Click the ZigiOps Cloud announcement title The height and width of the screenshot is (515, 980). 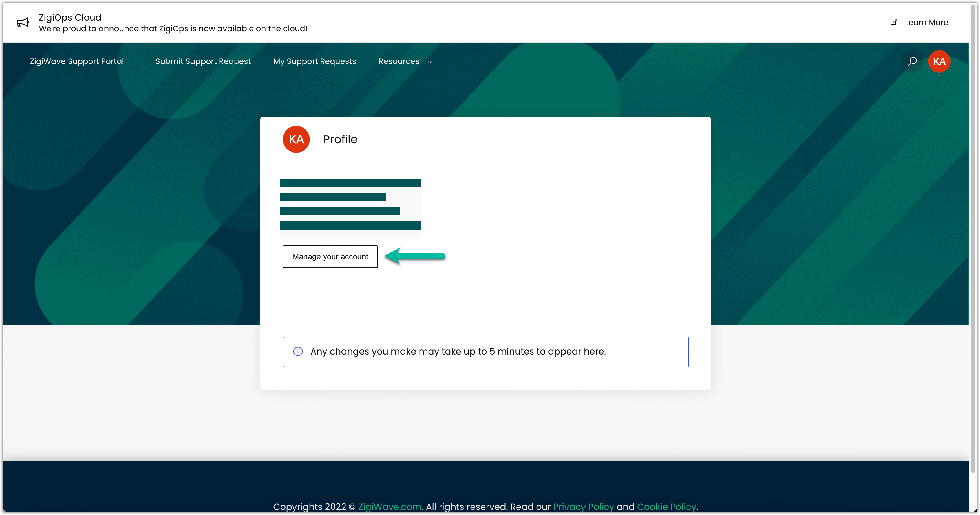pyautogui.click(x=70, y=17)
